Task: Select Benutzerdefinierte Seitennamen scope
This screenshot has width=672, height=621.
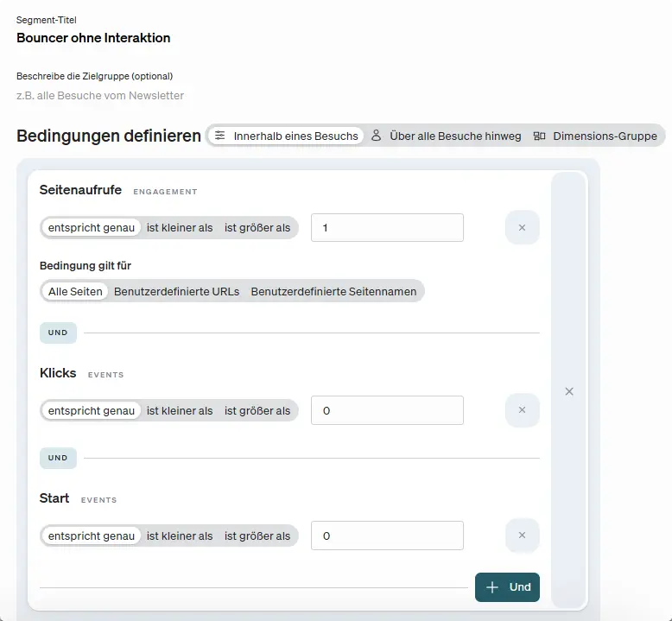Action: [333, 291]
